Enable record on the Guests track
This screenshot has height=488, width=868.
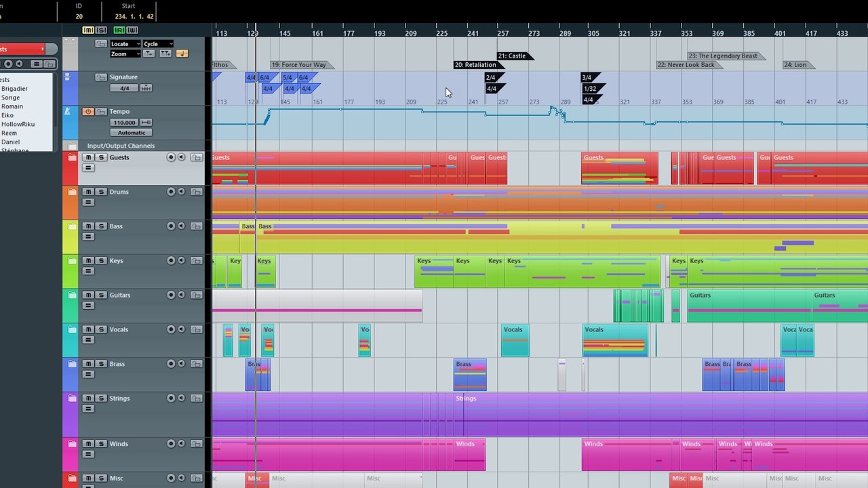click(x=171, y=157)
